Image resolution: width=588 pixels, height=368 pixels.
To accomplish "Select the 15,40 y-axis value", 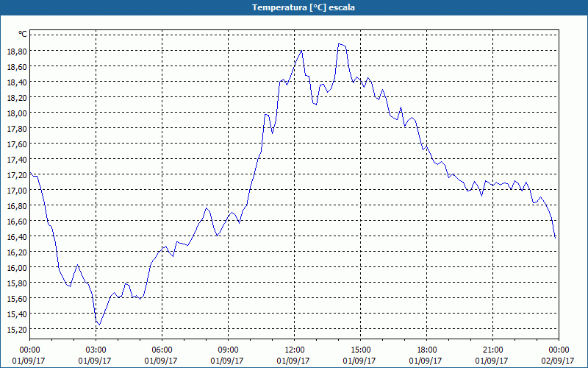I will (x=17, y=314).
